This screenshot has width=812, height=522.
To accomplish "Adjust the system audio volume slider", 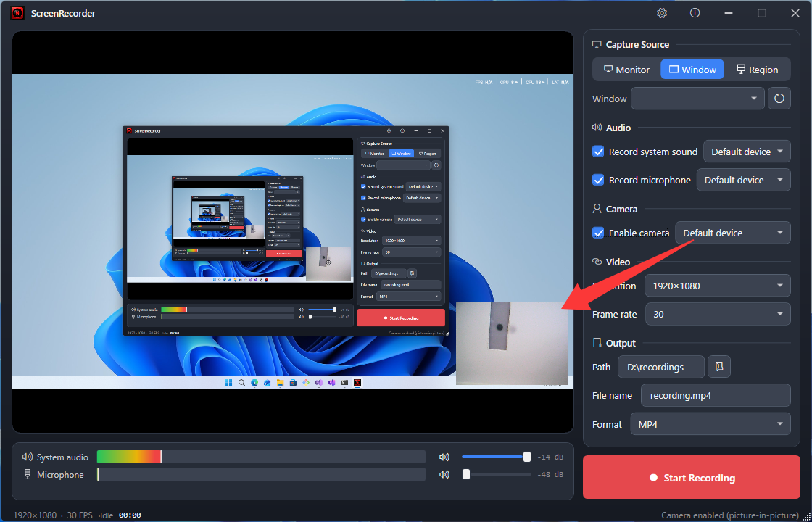I will 496,457.
